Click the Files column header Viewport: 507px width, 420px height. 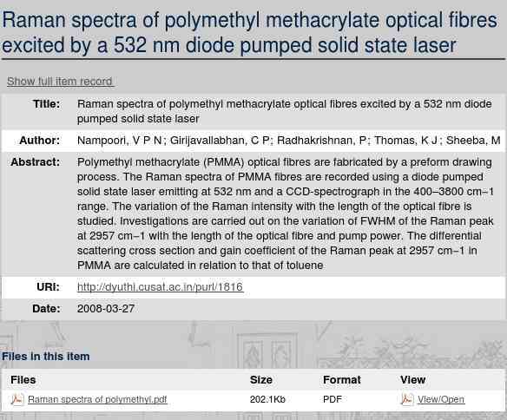(x=23, y=379)
